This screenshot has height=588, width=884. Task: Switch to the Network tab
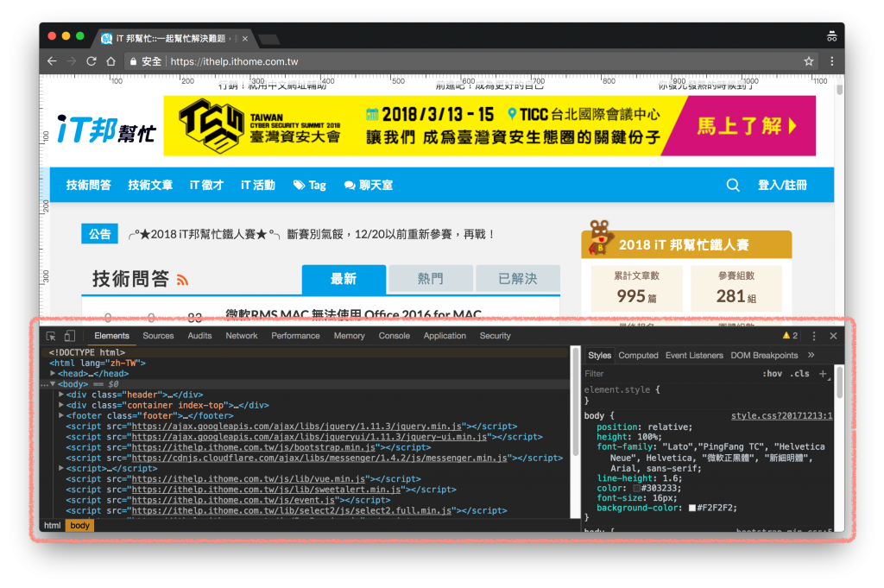click(242, 335)
